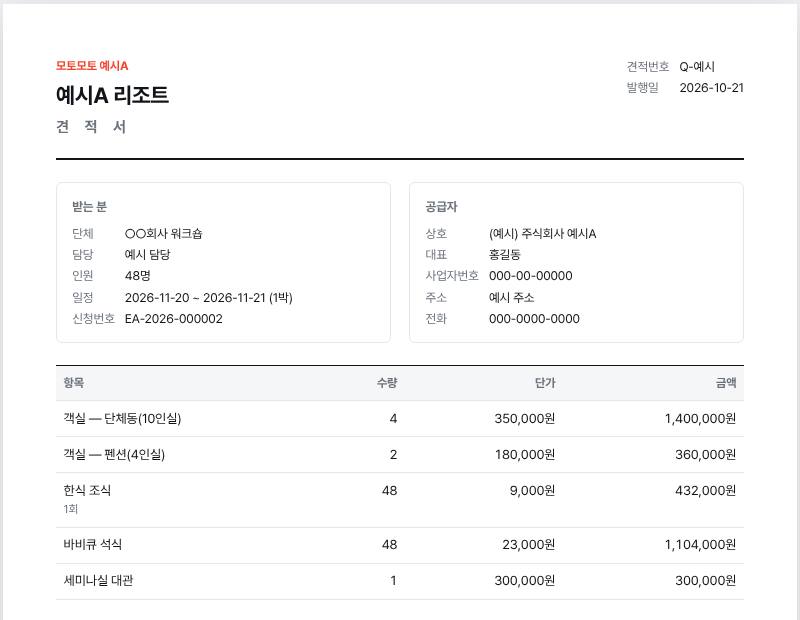
Task: Select the schedule '2026-11-20 ~ 2026-11-21 (1박)'
Action: [209, 297]
